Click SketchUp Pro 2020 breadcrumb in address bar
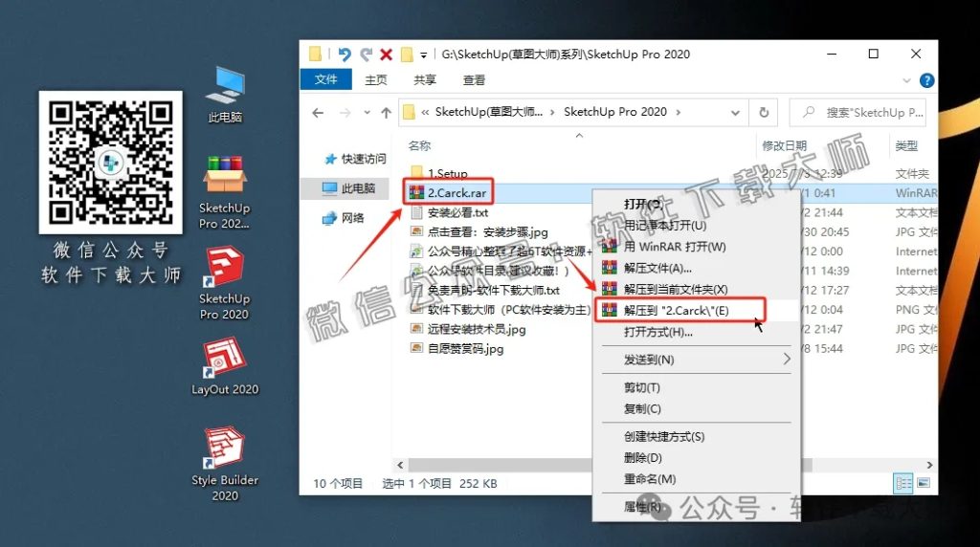The image size is (980, 547). [x=615, y=112]
